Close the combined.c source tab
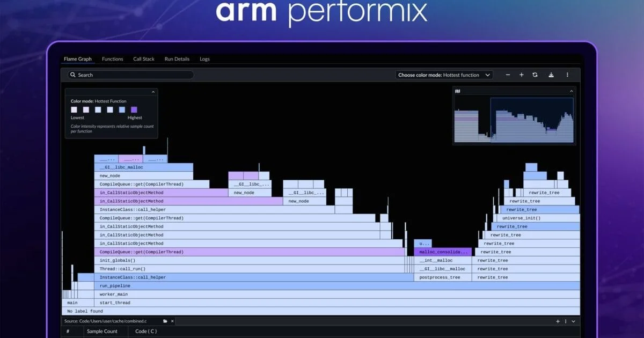This screenshot has height=338, width=644. coord(172,321)
